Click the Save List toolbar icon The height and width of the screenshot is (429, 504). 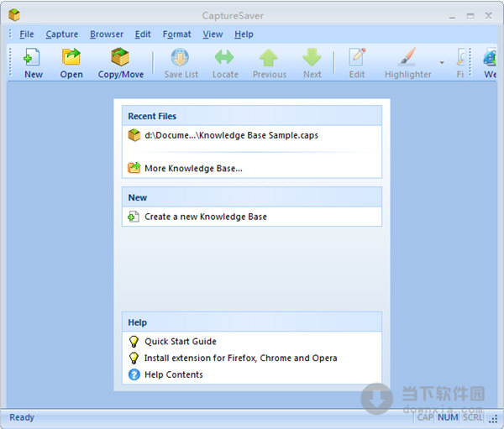pyautogui.click(x=180, y=57)
